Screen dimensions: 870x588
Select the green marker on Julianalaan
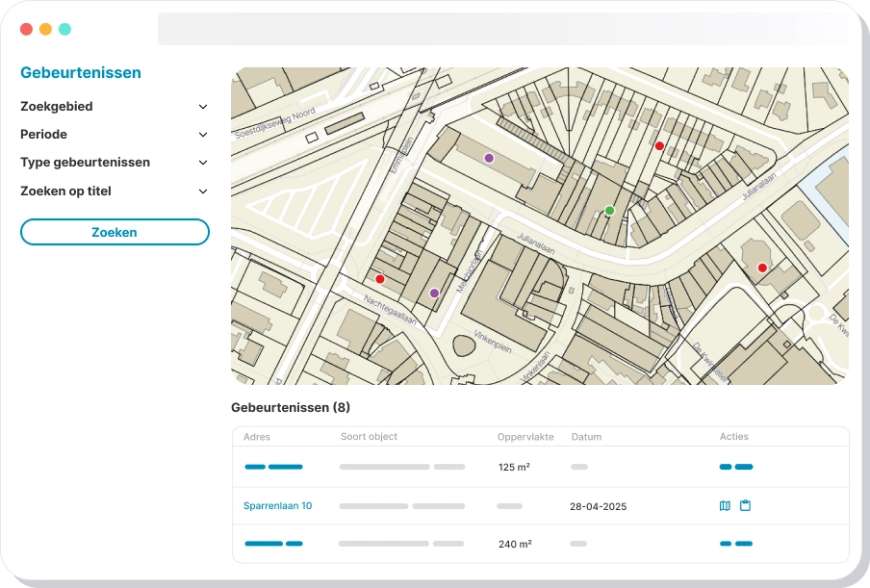coord(609,210)
